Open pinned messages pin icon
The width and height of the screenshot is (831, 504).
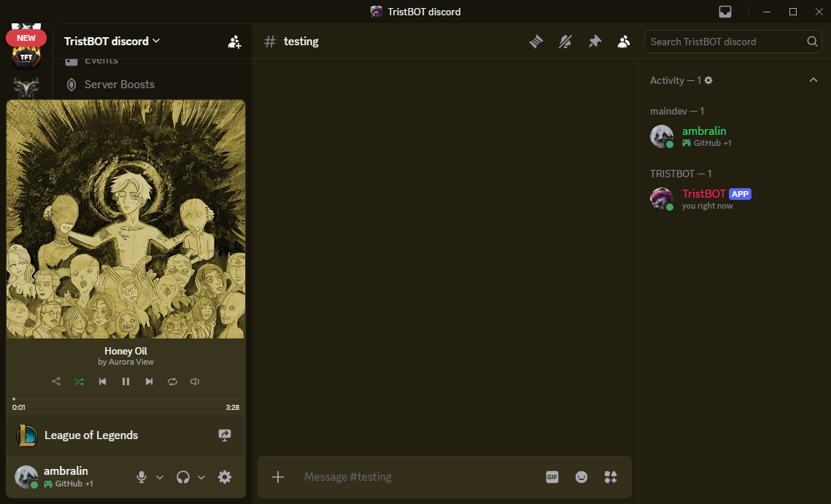(595, 42)
